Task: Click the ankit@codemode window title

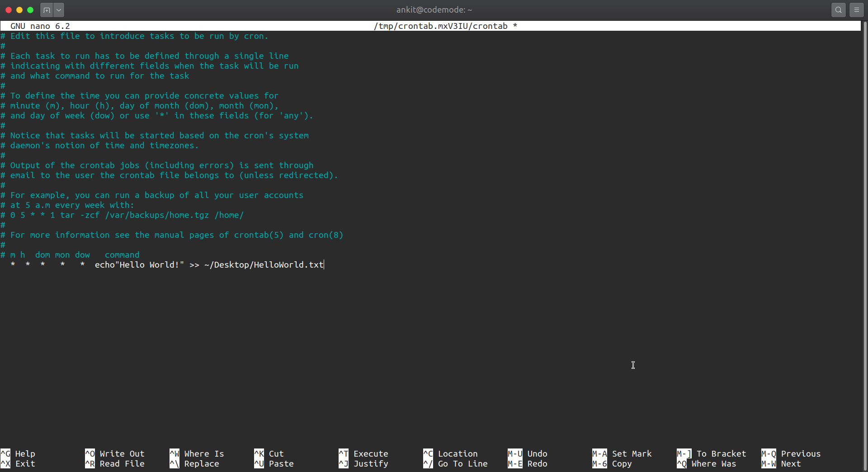Action: point(434,9)
